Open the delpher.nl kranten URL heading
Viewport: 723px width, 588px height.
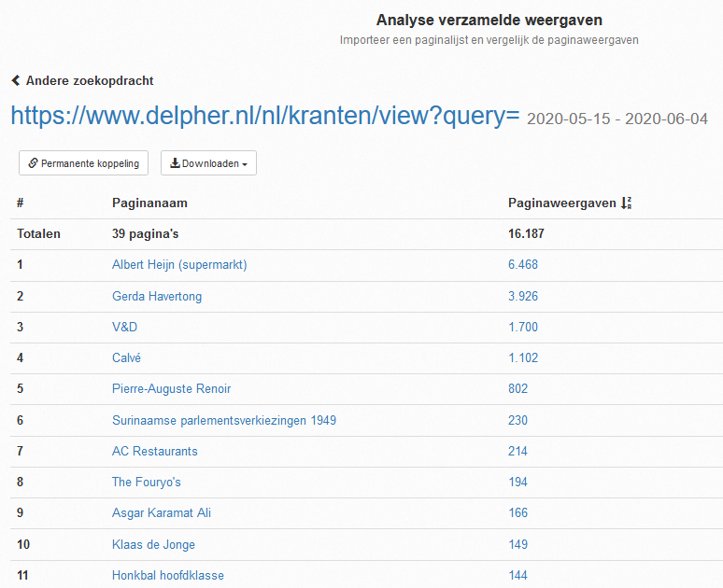[x=265, y=115]
